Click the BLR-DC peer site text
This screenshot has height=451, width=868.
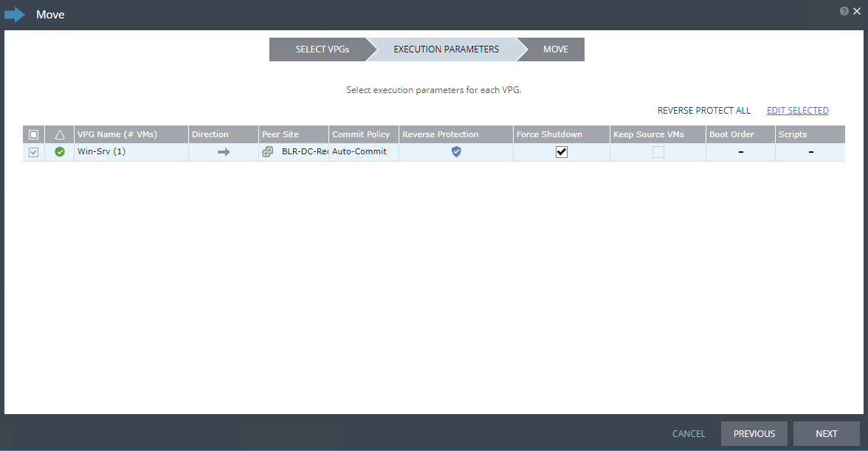click(305, 151)
